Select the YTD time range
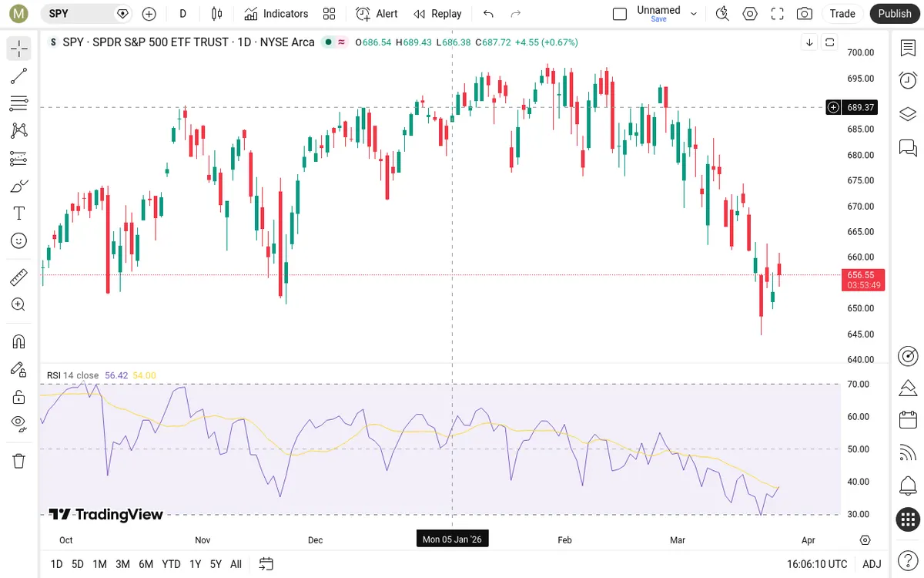This screenshot has height=578, width=924. click(171, 564)
